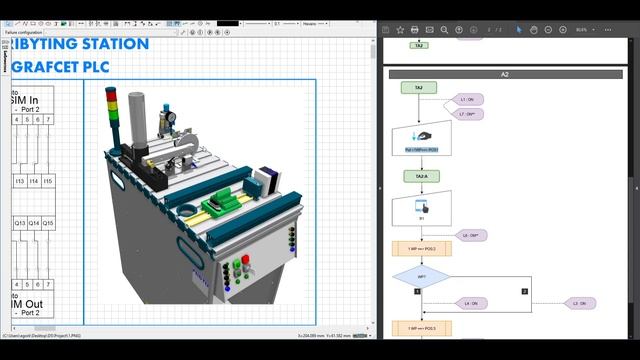Click branch marker 1 below the diamond

click(417, 291)
